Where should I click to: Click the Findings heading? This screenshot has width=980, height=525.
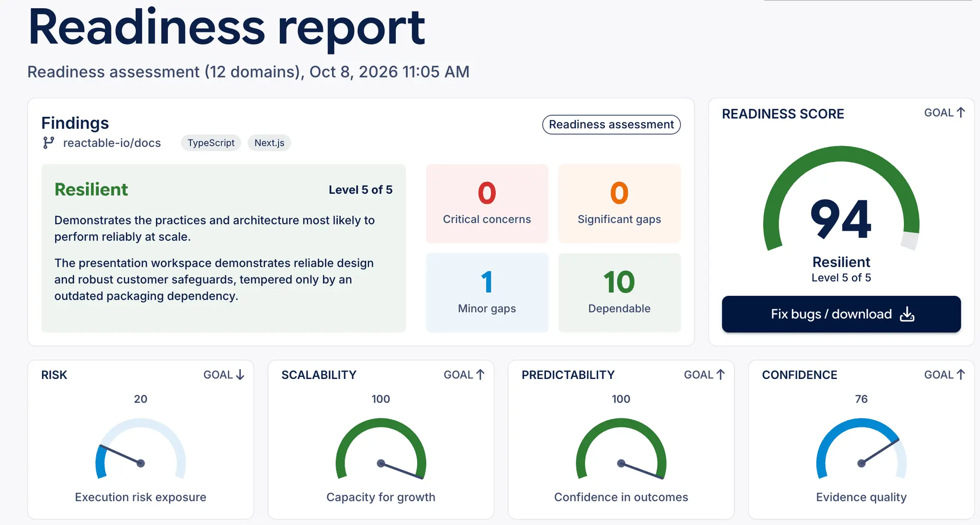(75, 123)
